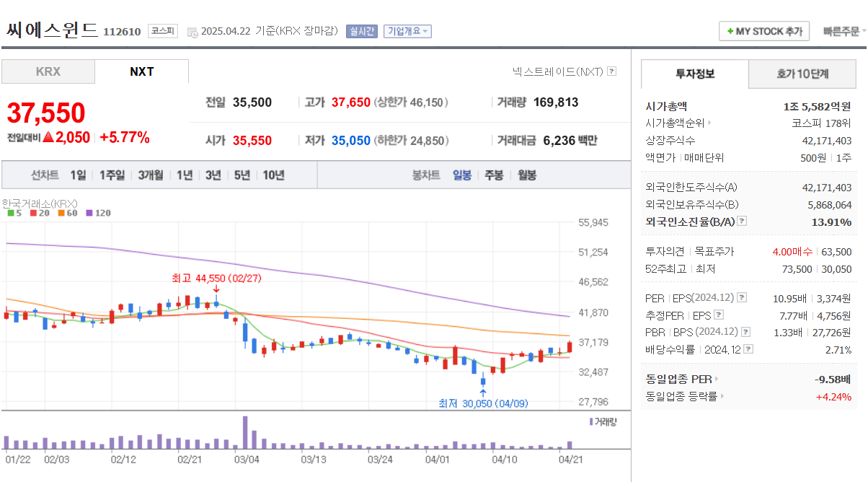Image resolution: width=868 pixels, height=482 pixels.
Task: Switch to the 호가 10단계 tab
Action: (802, 74)
